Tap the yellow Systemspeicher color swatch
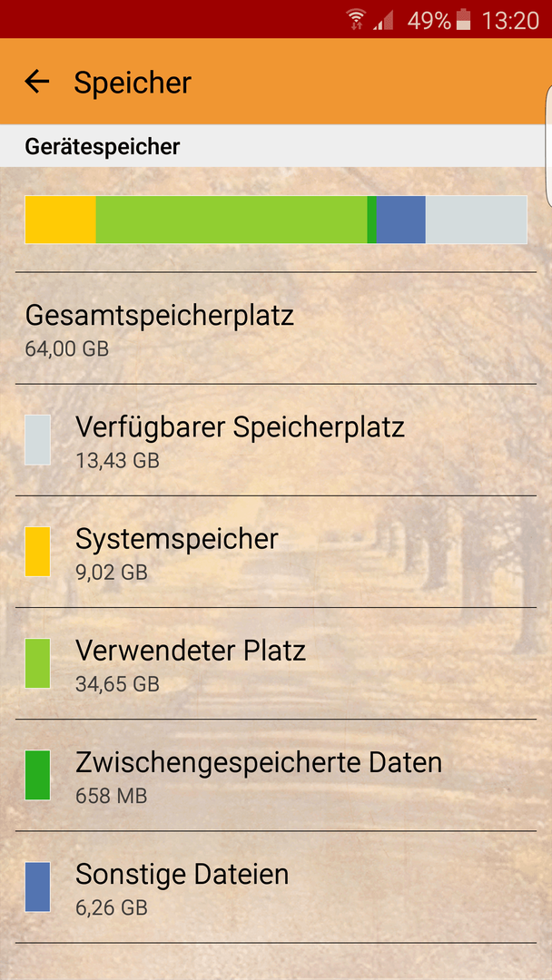The image size is (552, 980). [x=37, y=552]
